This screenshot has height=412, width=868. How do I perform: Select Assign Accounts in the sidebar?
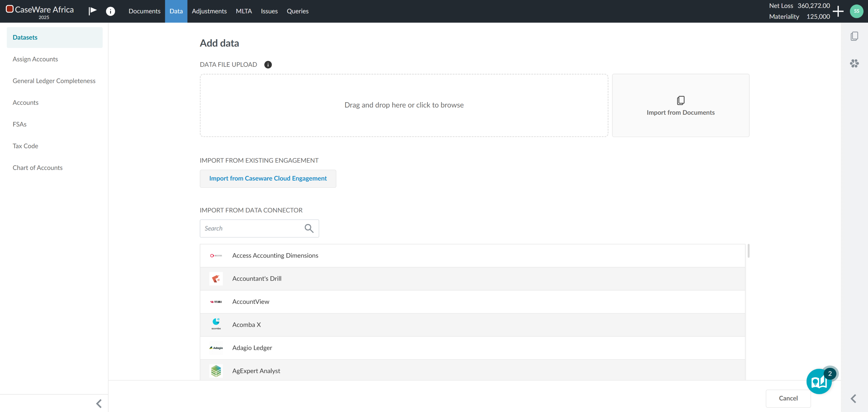[x=35, y=59]
